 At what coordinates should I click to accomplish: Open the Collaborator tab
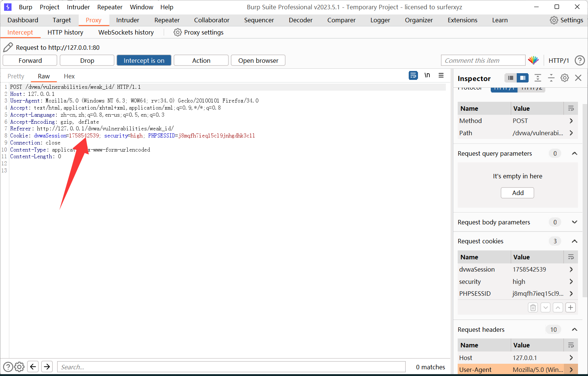[212, 20]
